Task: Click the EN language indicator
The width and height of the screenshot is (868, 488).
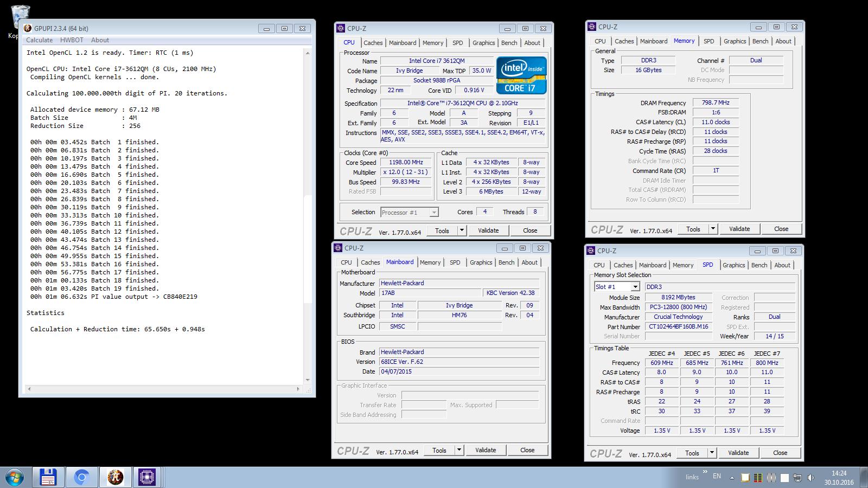Action: point(717,476)
